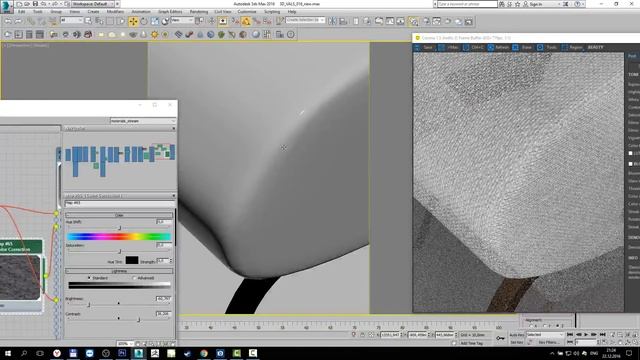Click the Mirror tool icon
Screen dimensions: 640x360
[x=332, y=21]
